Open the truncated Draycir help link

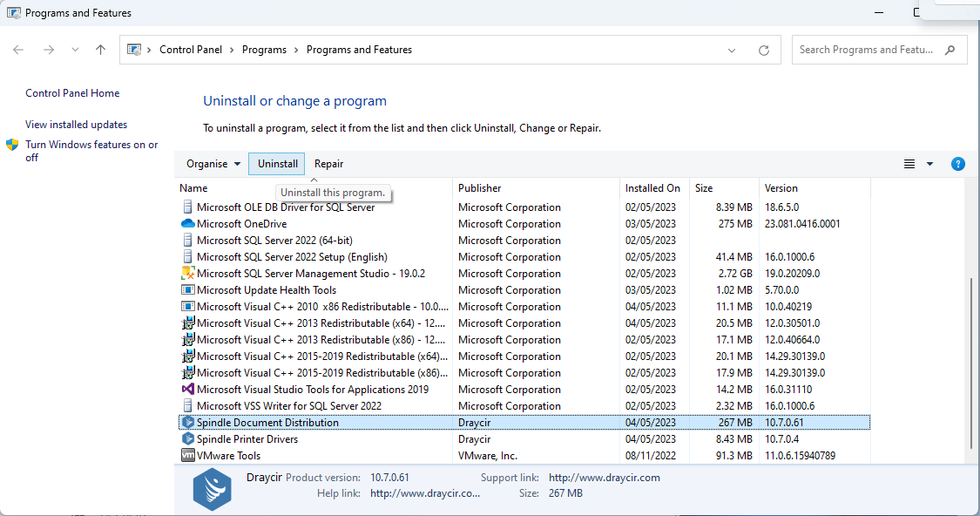pyautogui.click(x=425, y=493)
